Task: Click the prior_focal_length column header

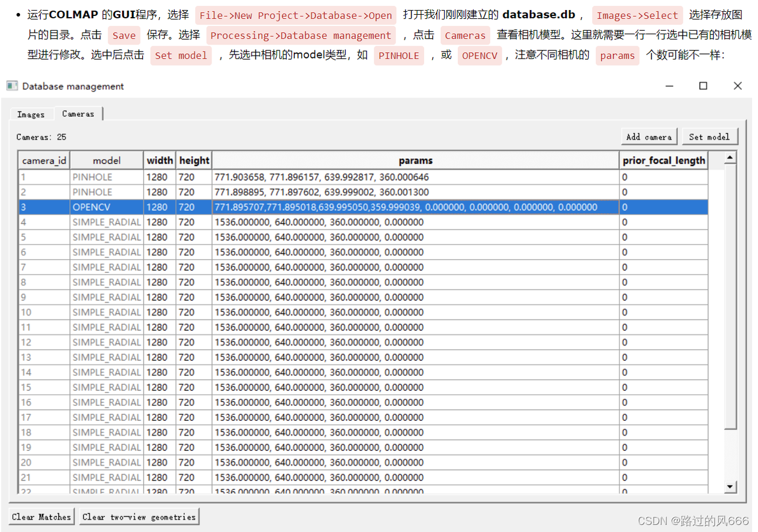Action: [664, 160]
